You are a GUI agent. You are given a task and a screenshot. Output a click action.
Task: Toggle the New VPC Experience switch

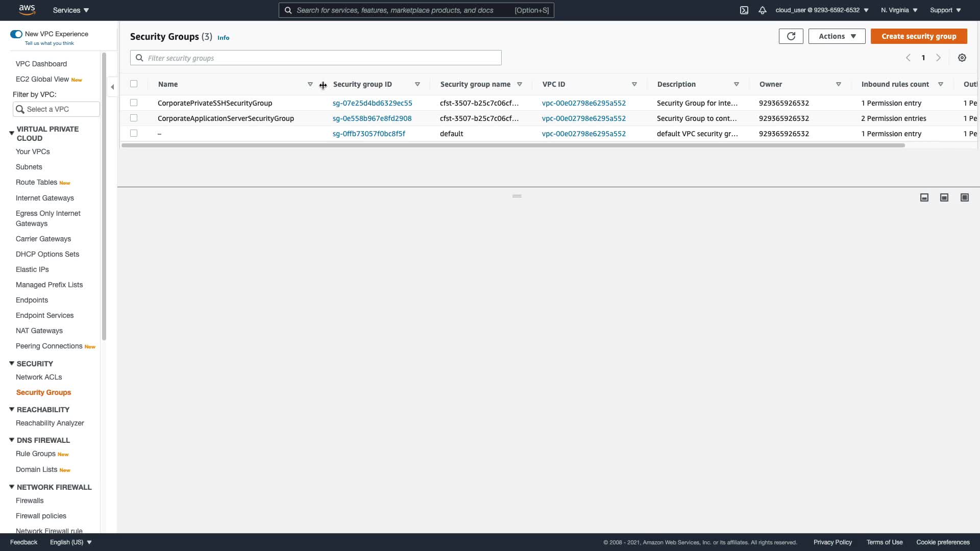16,34
